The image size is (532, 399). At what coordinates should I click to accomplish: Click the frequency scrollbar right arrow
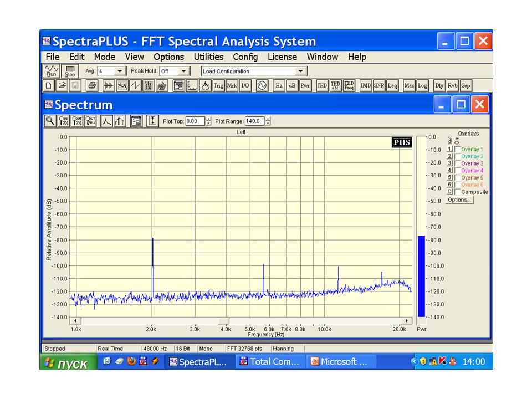tap(406, 321)
